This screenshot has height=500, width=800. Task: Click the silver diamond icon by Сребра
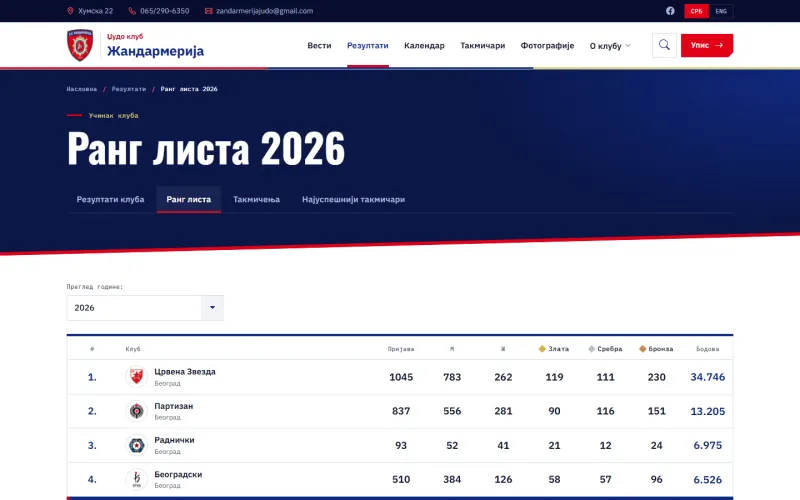click(x=591, y=349)
